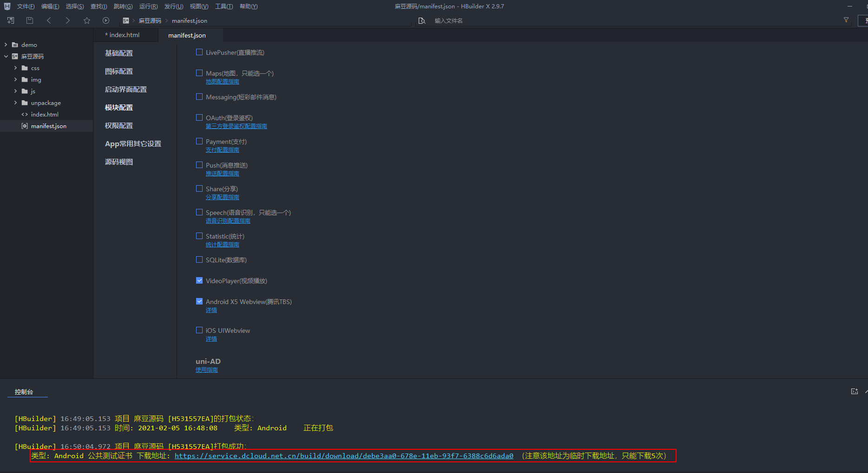Click the demo folder icon
868x473 pixels.
point(15,45)
